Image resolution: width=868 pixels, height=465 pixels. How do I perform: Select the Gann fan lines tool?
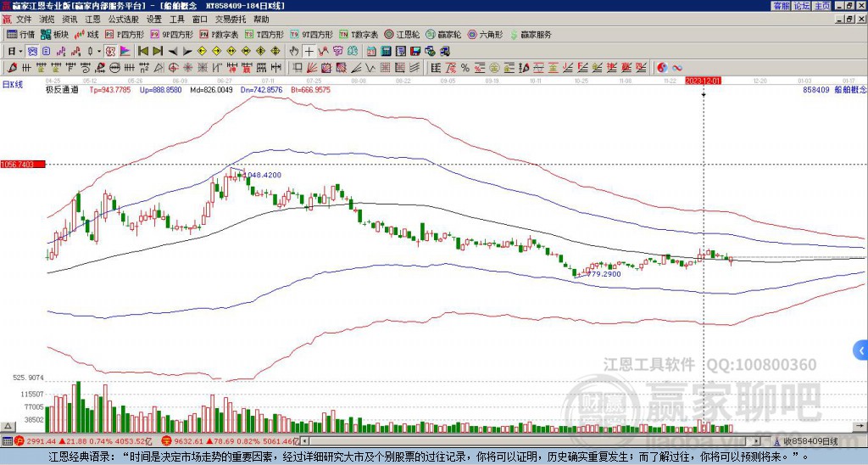click(x=311, y=68)
